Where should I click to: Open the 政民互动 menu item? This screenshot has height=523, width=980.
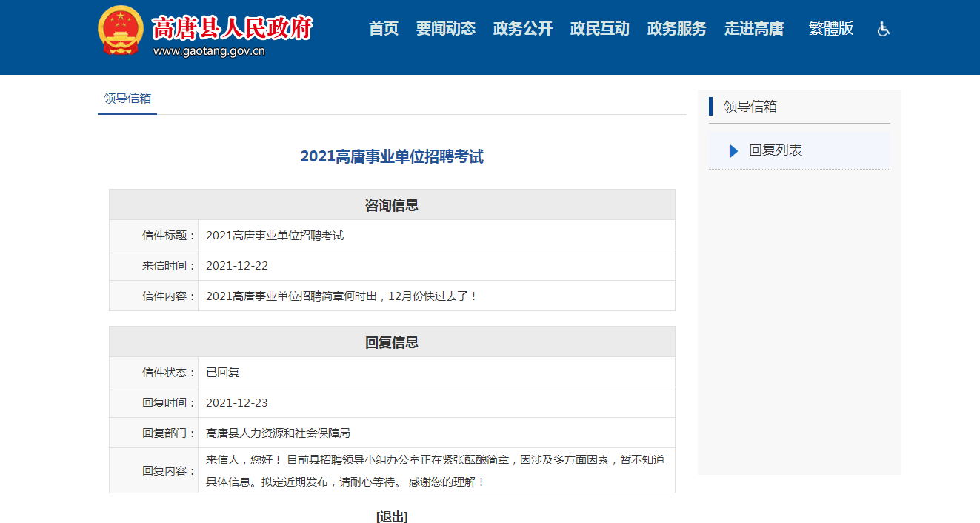(x=599, y=29)
